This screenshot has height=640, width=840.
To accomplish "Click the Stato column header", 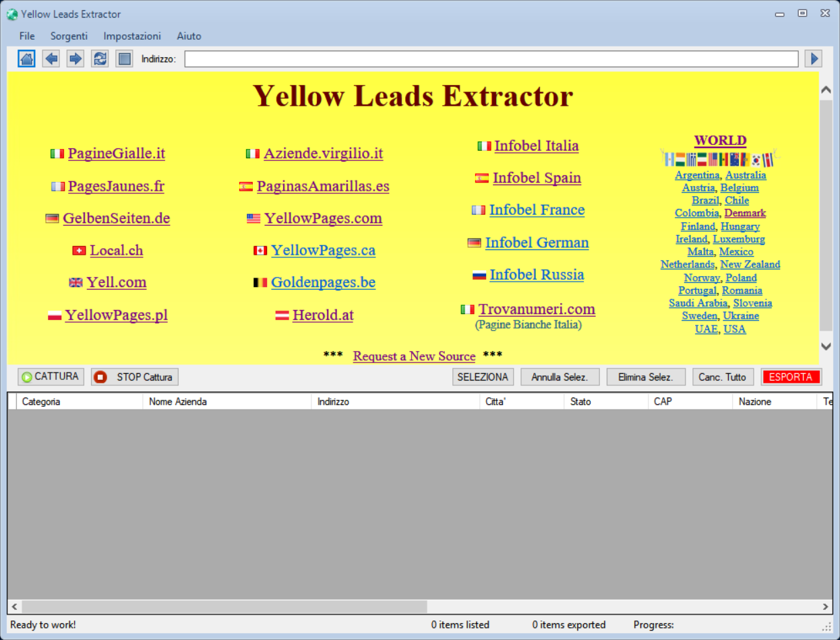I will [x=606, y=402].
